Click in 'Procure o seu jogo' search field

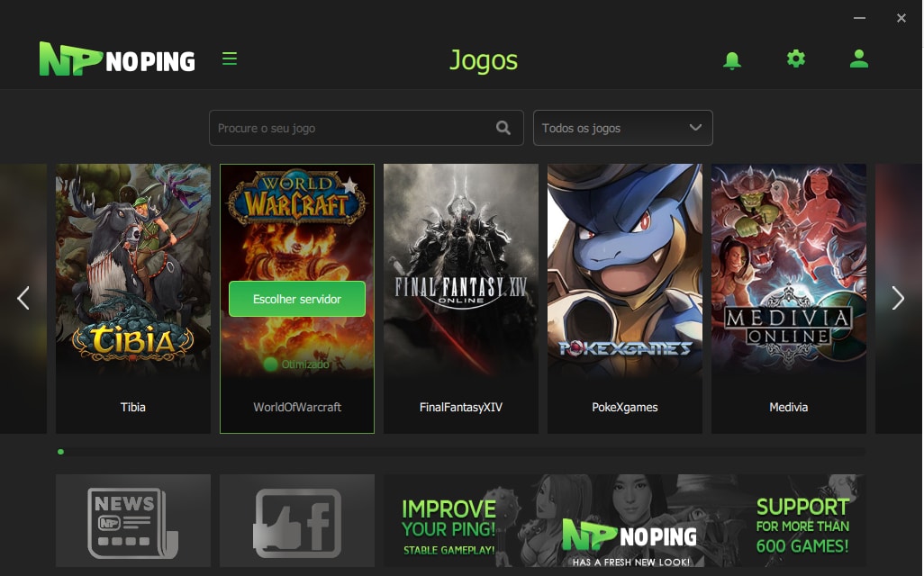(351, 128)
